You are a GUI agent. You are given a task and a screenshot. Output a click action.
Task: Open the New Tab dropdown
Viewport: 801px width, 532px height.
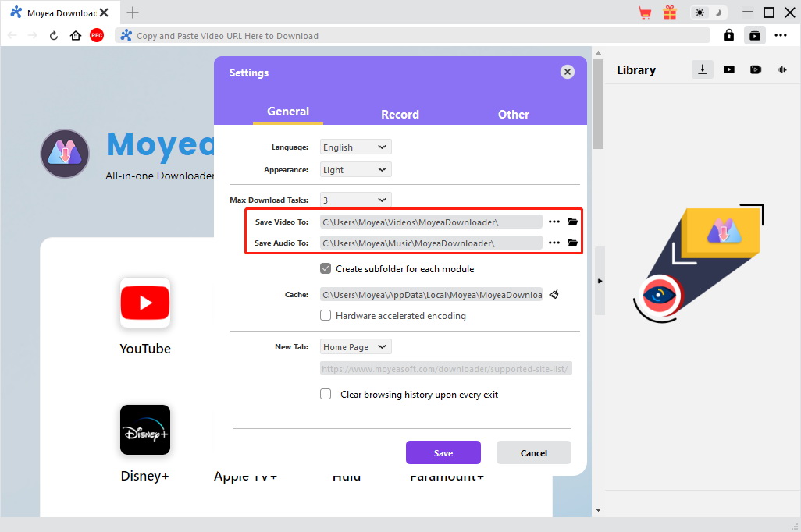point(355,346)
